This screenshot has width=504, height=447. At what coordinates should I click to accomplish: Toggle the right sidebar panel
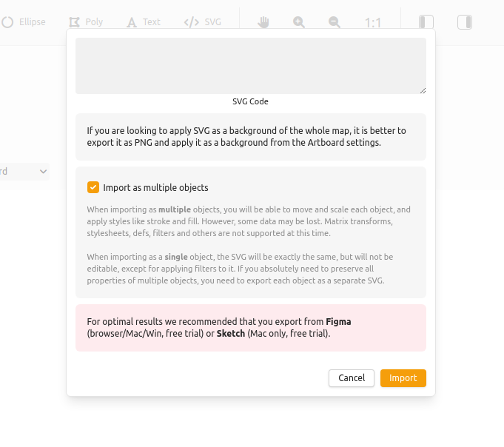point(465,22)
